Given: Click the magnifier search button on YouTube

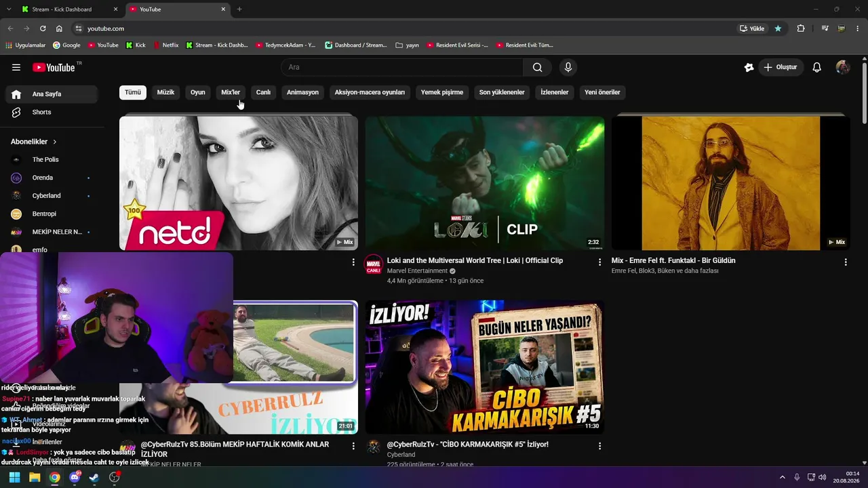Looking at the screenshot, I should coord(537,67).
